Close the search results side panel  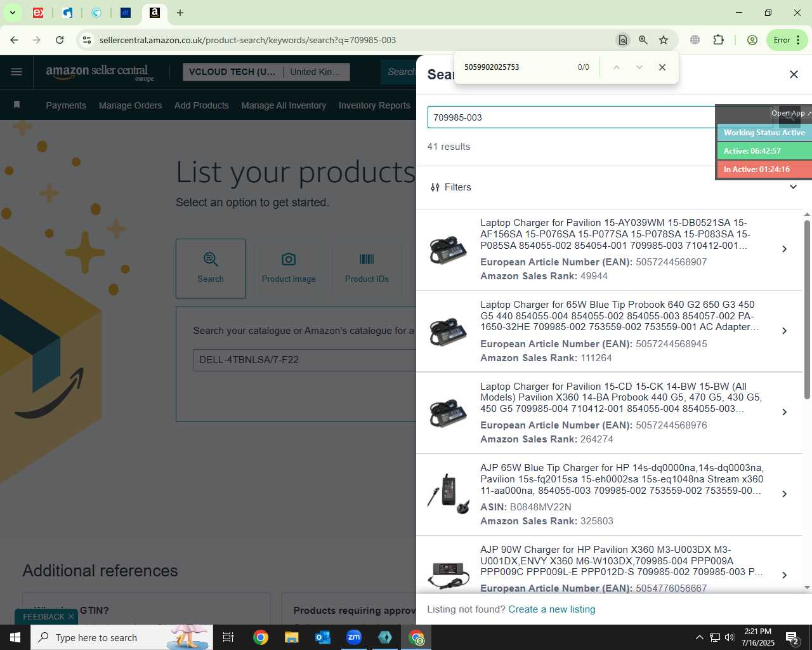pyautogui.click(x=794, y=74)
